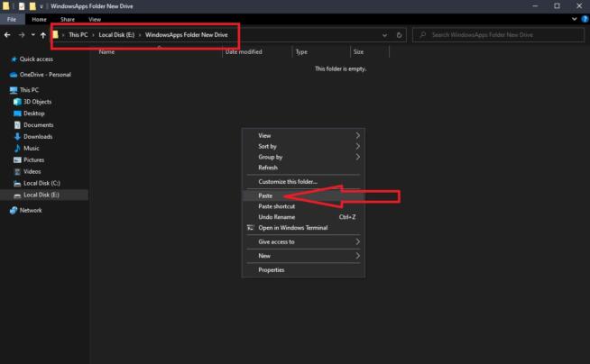Choose Paste from the context menu
This screenshot has height=364, width=590.
303,196
